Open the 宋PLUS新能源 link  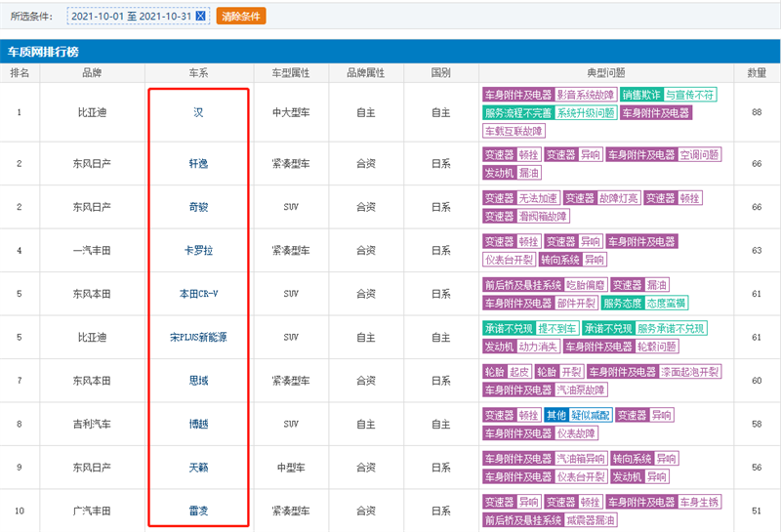(x=199, y=337)
